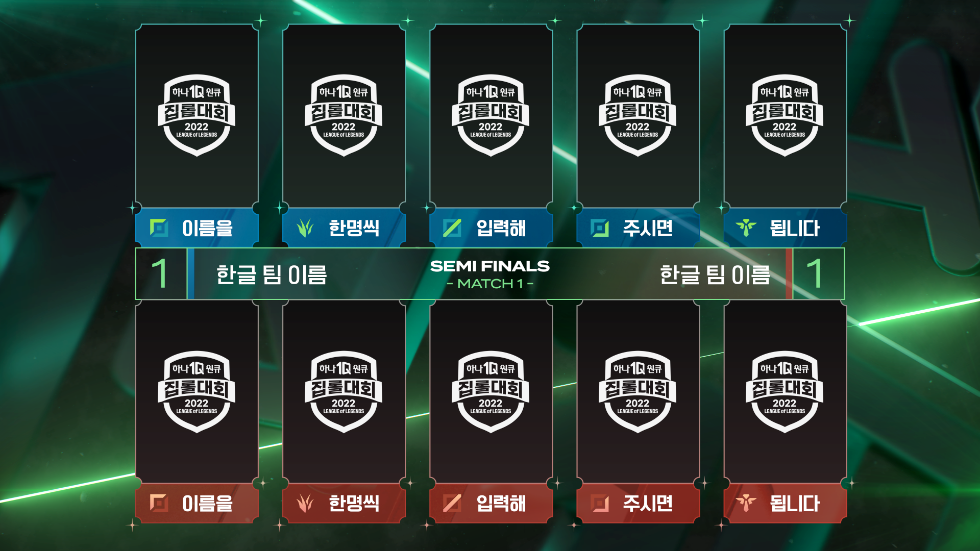The image size is (980, 551).
Task: Click the blue team support role icon
Action: coord(746,228)
